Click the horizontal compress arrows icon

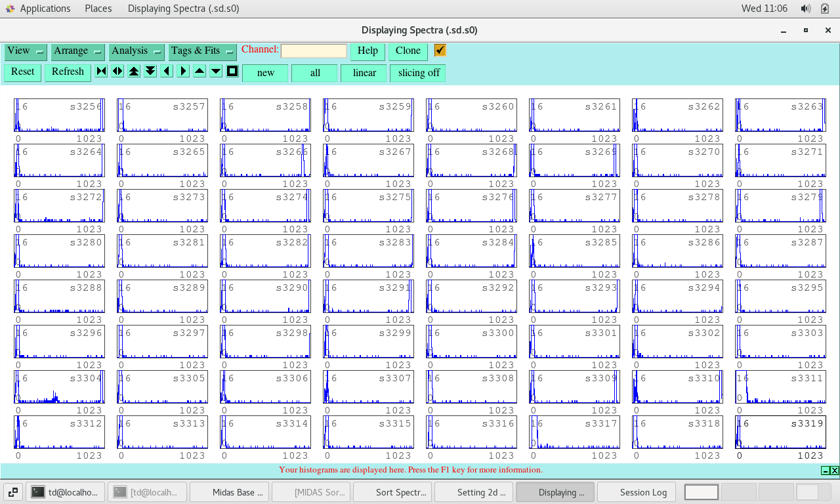[x=101, y=72]
